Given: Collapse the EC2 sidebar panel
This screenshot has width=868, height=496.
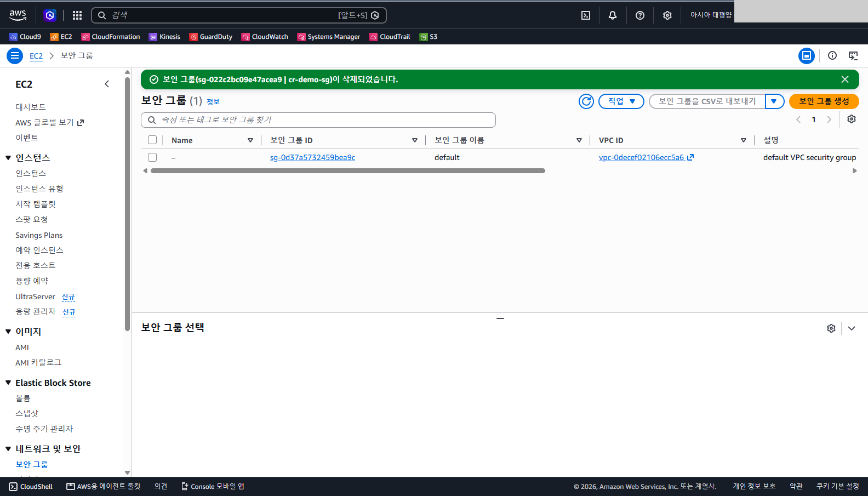Looking at the screenshot, I should [107, 84].
